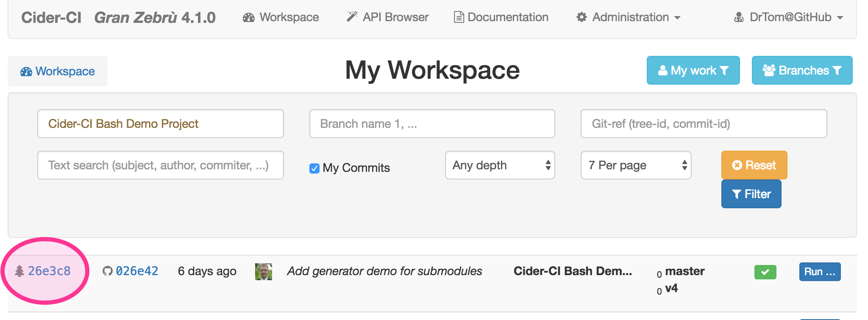Open the Cider-CI home brand link
The height and width of the screenshot is (320, 868).
tap(51, 17)
